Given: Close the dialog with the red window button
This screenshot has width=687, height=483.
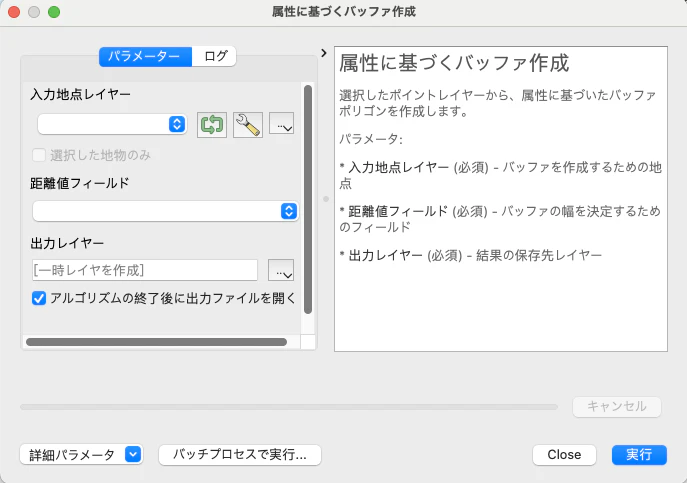Looking at the screenshot, I should [x=14, y=12].
